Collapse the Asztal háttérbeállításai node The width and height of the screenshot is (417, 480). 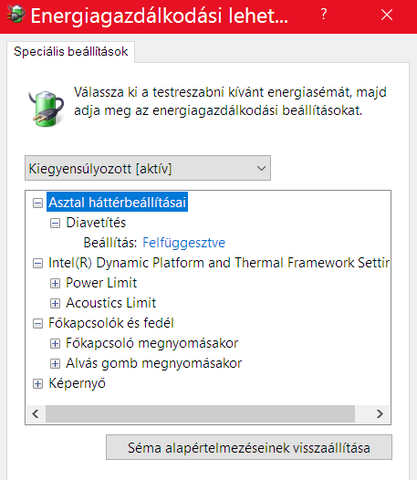[38, 203]
